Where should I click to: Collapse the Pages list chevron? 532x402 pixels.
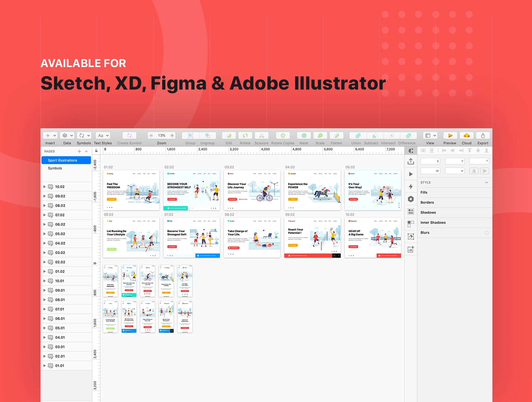click(86, 151)
